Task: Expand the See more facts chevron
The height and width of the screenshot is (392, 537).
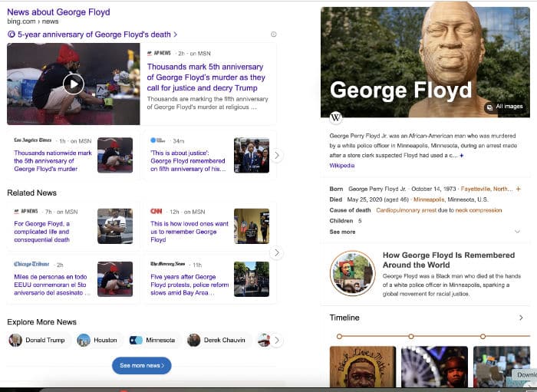Action: [518, 232]
